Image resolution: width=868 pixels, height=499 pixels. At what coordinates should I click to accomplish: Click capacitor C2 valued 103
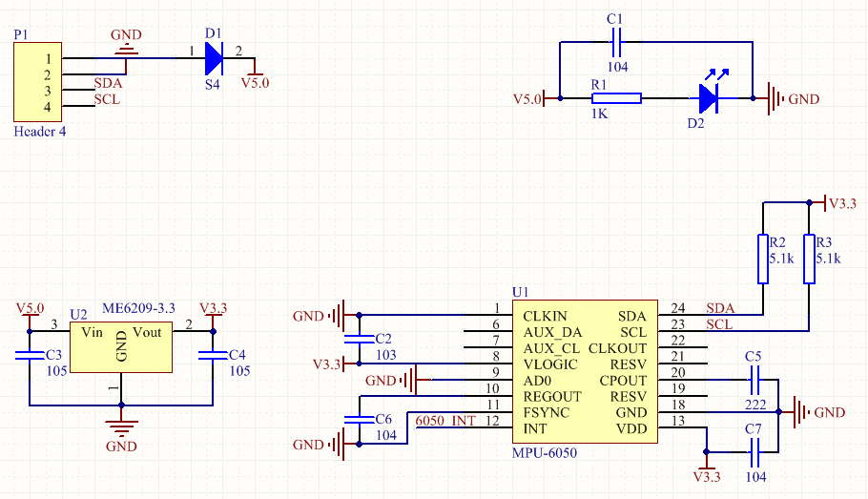tap(360, 339)
